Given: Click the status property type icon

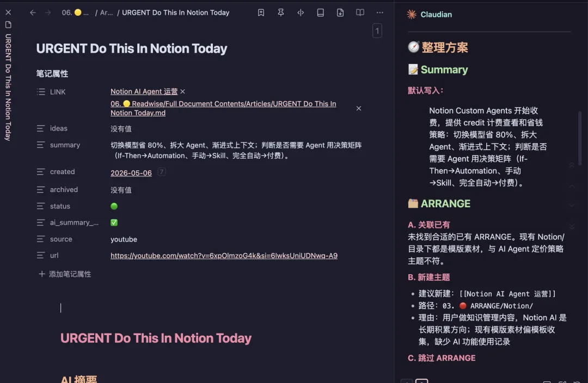Looking at the screenshot, I should click(41, 206).
